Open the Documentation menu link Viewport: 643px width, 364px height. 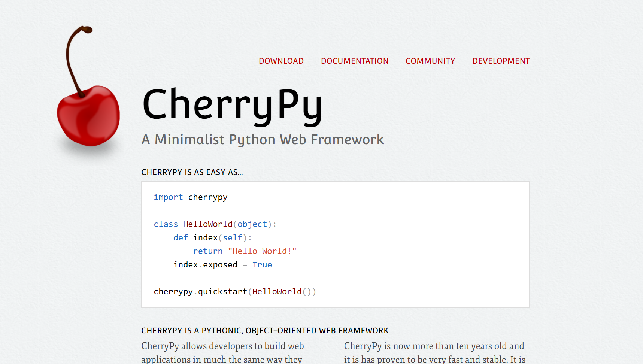click(355, 61)
